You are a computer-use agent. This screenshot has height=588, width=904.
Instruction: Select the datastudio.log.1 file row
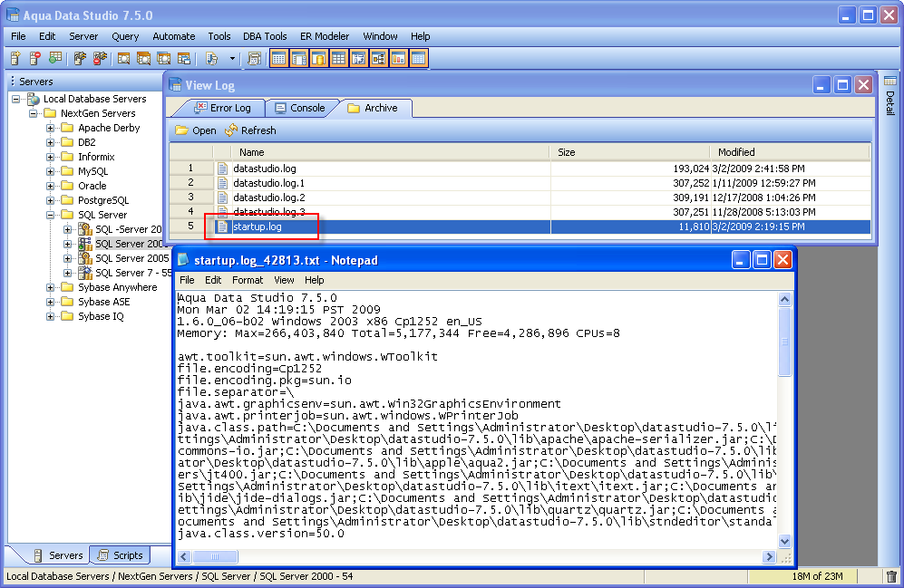[520, 183]
